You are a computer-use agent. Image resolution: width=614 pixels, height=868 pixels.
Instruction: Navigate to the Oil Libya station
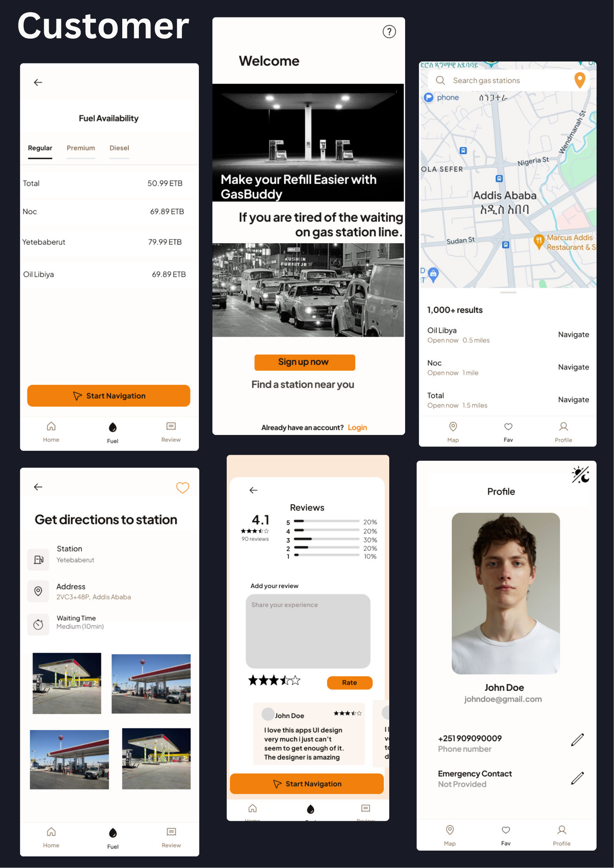[573, 334]
